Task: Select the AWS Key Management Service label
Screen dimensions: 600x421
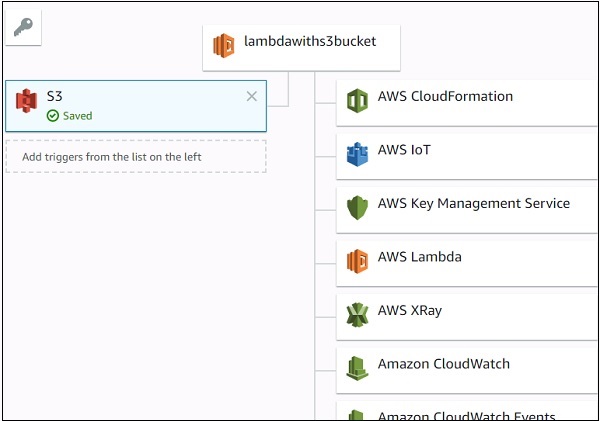Action: pyautogui.click(x=473, y=203)
